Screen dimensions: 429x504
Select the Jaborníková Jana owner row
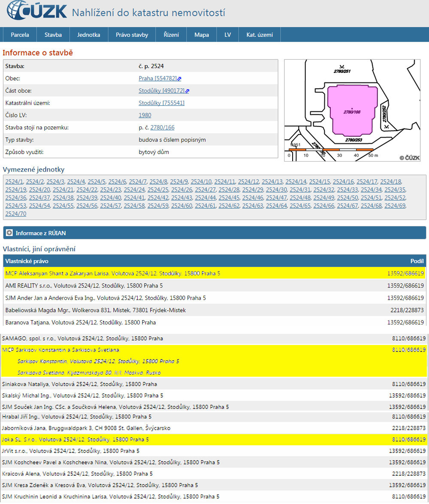(x=214, y=428)
